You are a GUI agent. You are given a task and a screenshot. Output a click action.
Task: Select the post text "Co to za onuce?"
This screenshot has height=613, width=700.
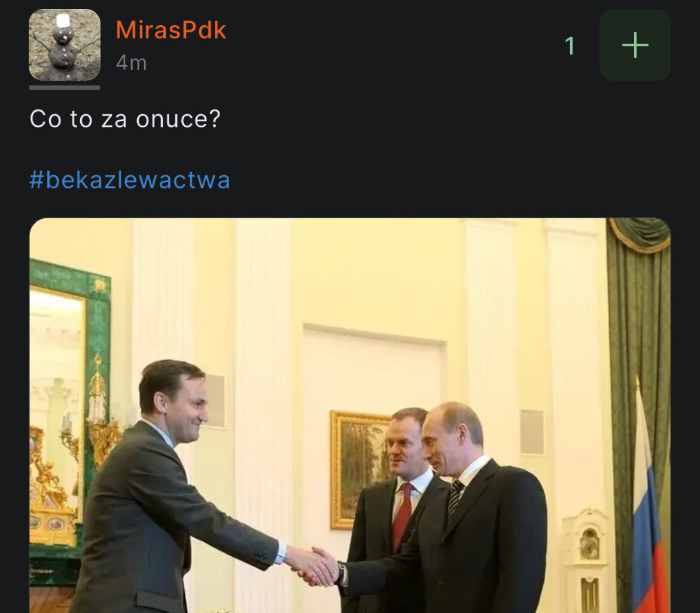[x=125, y=119]
